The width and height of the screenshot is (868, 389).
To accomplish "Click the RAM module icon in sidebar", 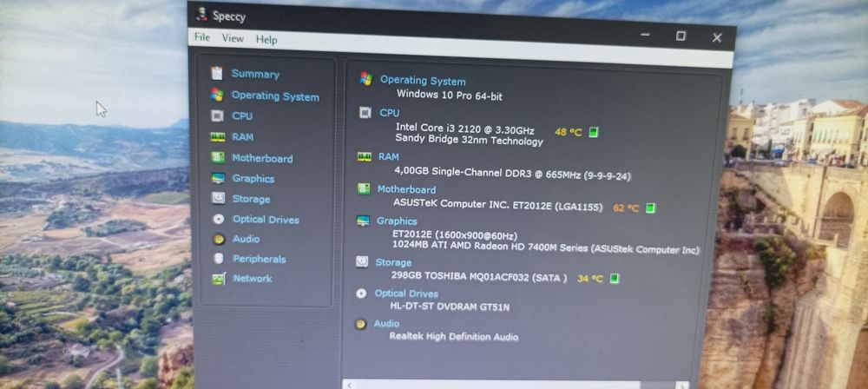I will tap(218, 137).
